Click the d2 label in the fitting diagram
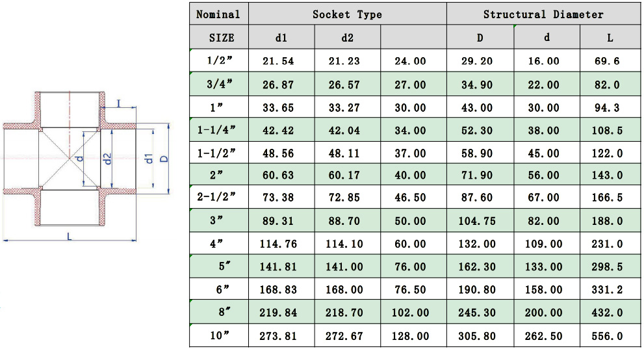 108,158
